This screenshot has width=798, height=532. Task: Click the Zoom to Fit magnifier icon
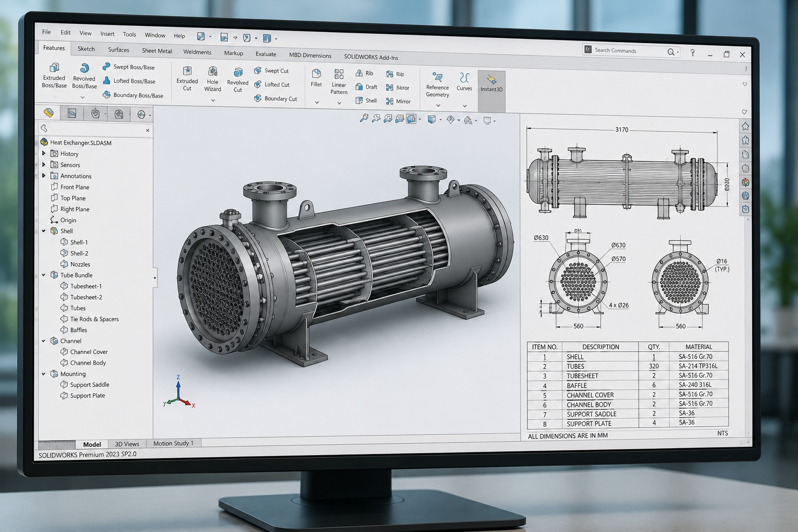(364, 118)
